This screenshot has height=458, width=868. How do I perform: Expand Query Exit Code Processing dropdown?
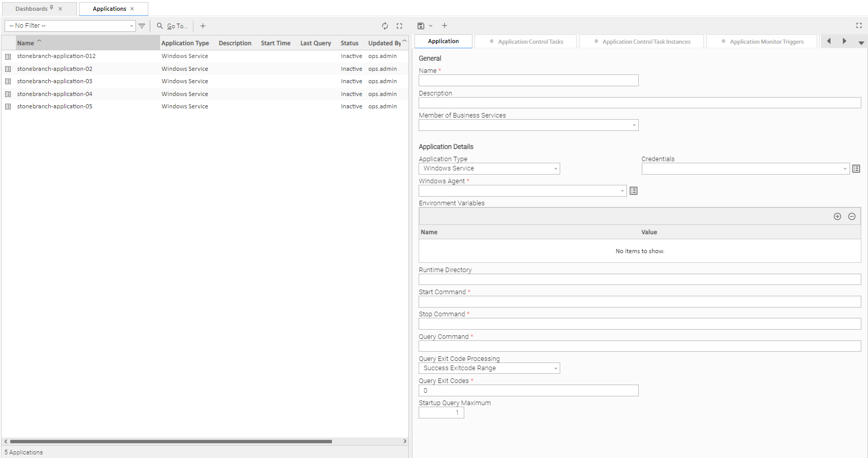click(489, 368)
